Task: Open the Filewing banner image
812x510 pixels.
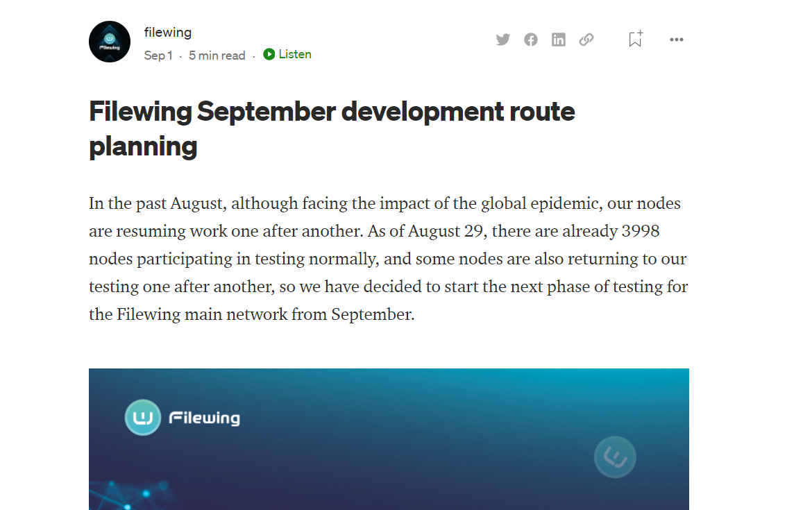Action: (x=389, y=439)
